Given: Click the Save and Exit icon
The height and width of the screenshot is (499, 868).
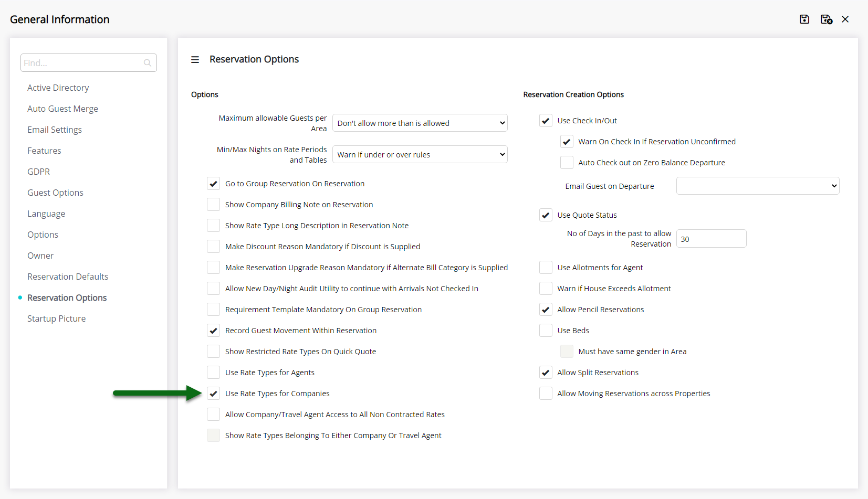Looking at the screenshot, I should click(827, 19).
